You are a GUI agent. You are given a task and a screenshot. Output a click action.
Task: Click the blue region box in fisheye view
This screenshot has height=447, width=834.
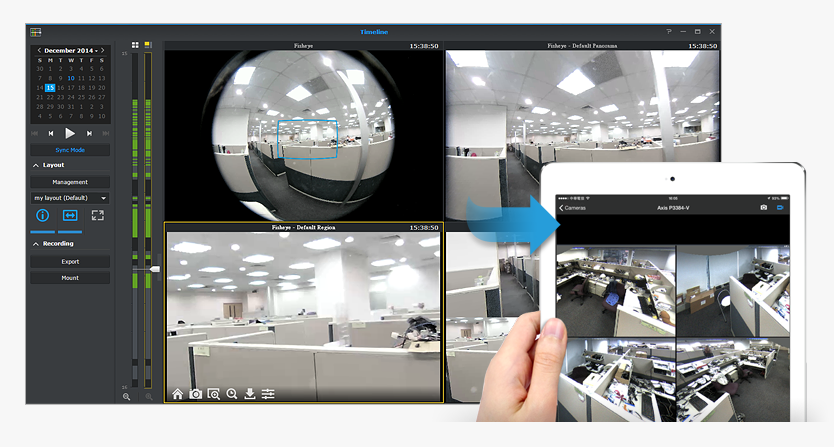pyautogui.click(x=307, y=139)
